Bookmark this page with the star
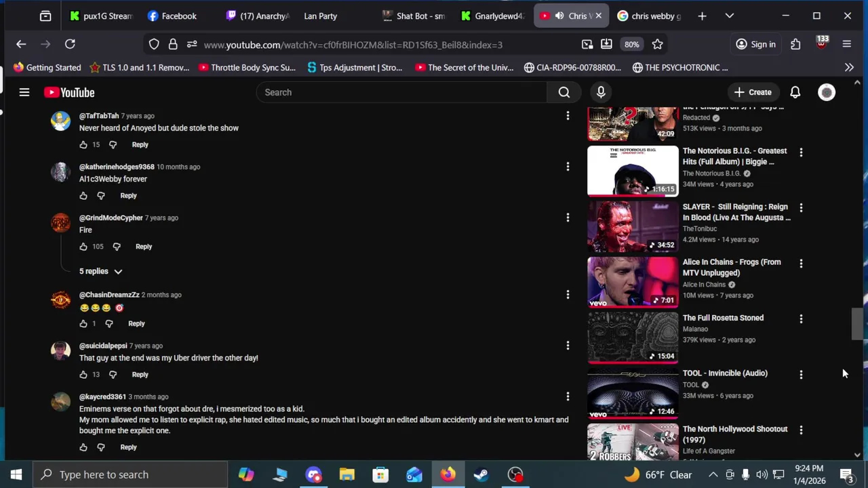Viewport: 868px width, 488px height. [657, 44]
